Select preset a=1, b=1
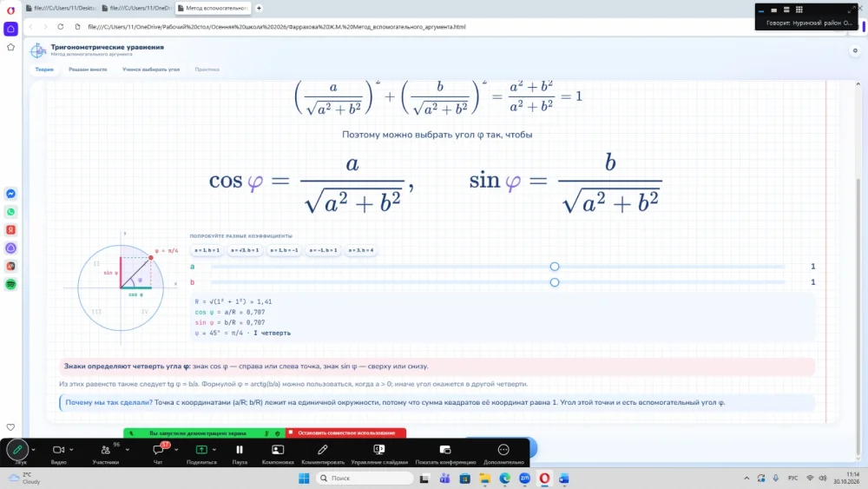The width and height of the screenshot is (868, 489). (207, 250)
